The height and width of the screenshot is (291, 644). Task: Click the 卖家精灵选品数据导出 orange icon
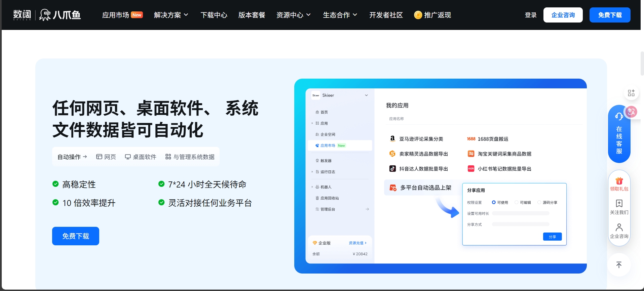point(392,154)
